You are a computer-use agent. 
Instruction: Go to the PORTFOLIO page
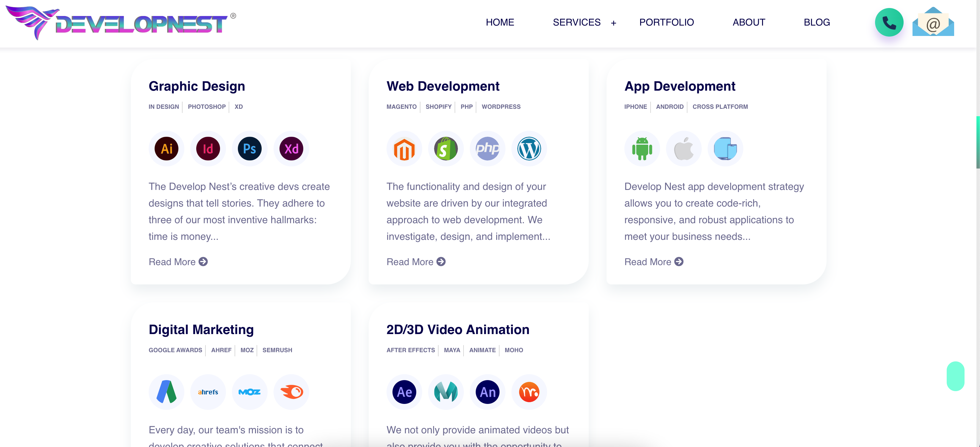point(667,23)
